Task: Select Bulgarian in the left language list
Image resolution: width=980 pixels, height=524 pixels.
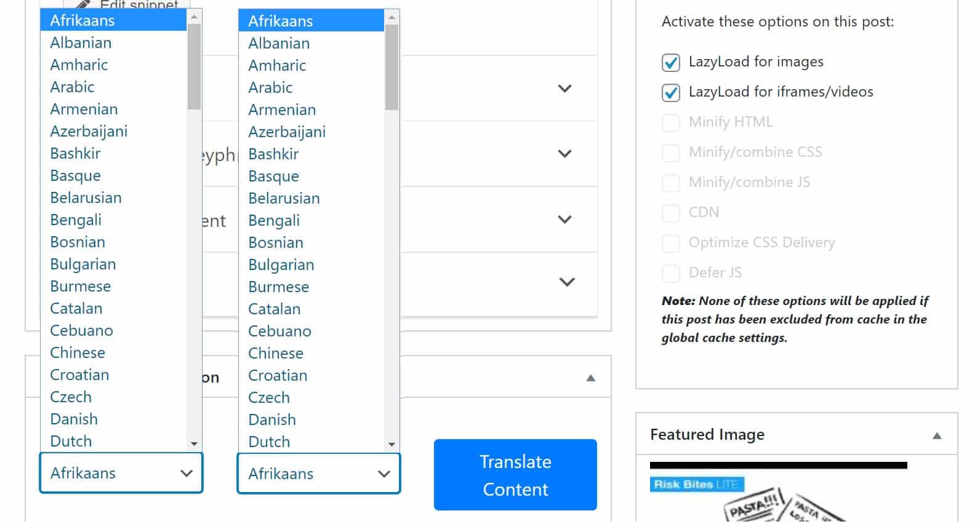Action: click(113, 264)
